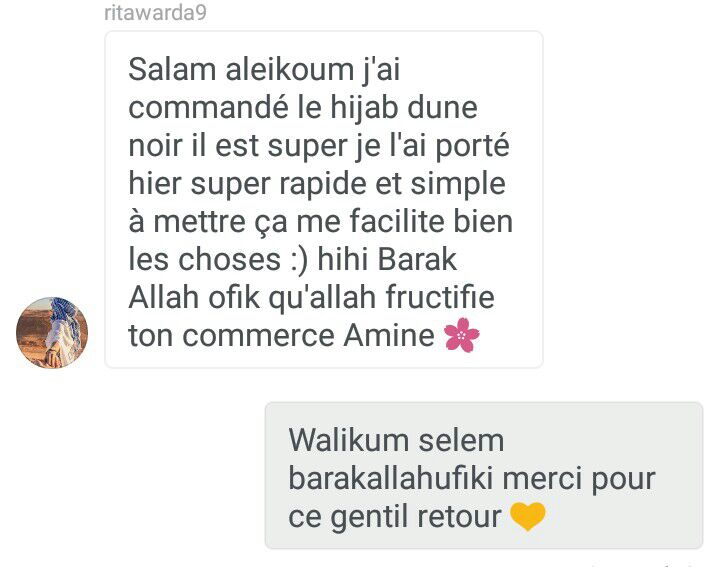Click the sender's round profile picture
This screenshot has height=567, width=720.
[x=52, y=332]
